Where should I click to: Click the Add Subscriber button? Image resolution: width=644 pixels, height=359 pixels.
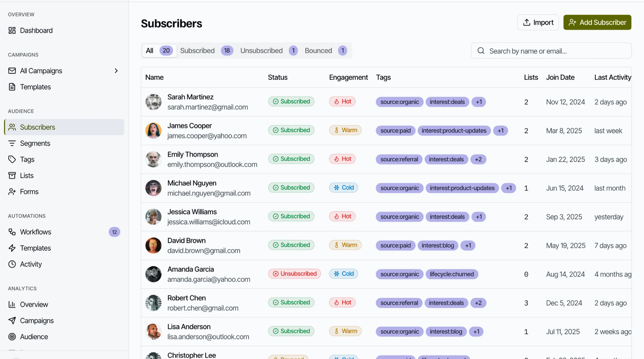point(597,23)
